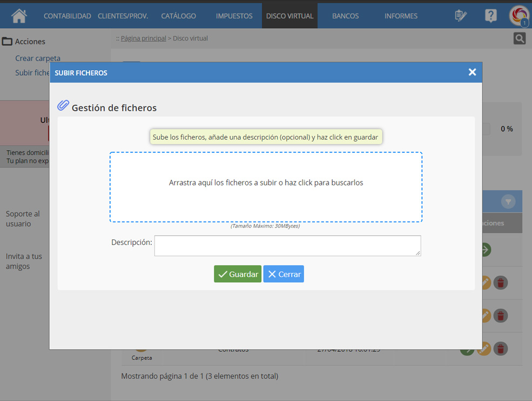This screenshot has width=532, height=401.
Task: Click the Crear carpeta action link
Action: [x=38, y=58]
